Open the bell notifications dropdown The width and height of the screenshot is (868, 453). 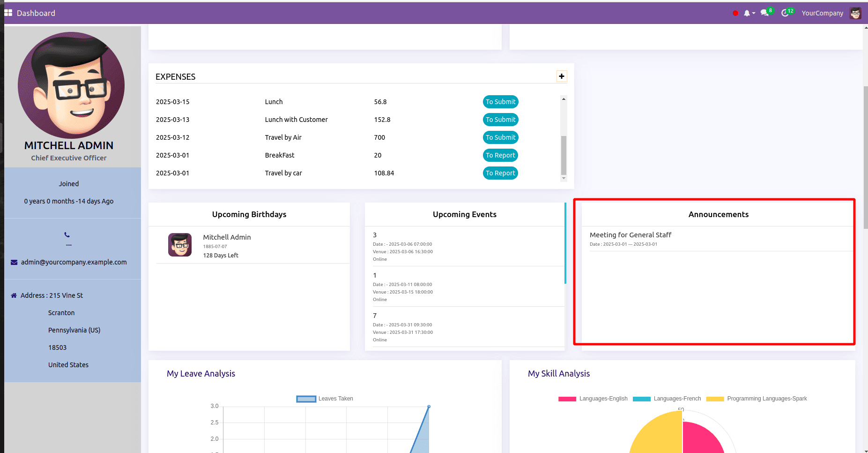(749, 13)
